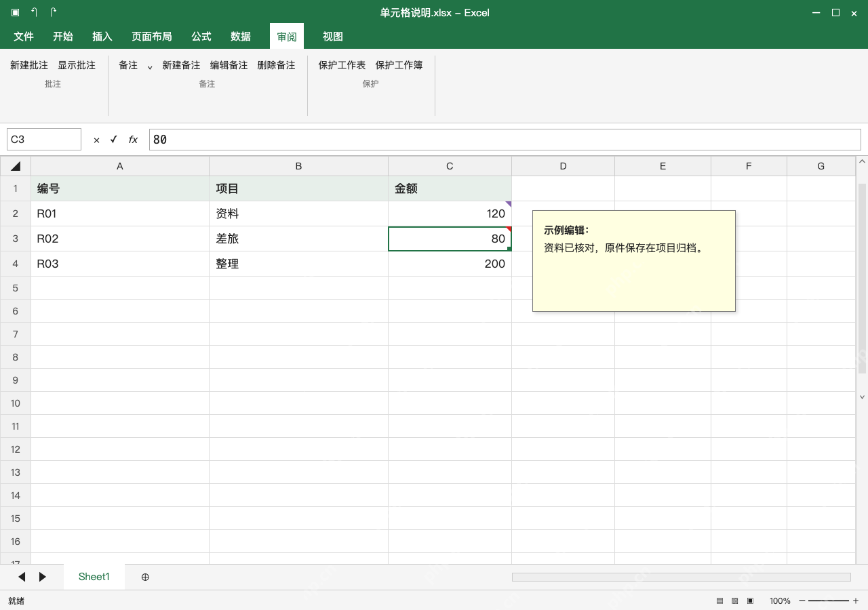Click 新建备注 in ribbon
Screen dimensions: 868x610
[181, 65]
